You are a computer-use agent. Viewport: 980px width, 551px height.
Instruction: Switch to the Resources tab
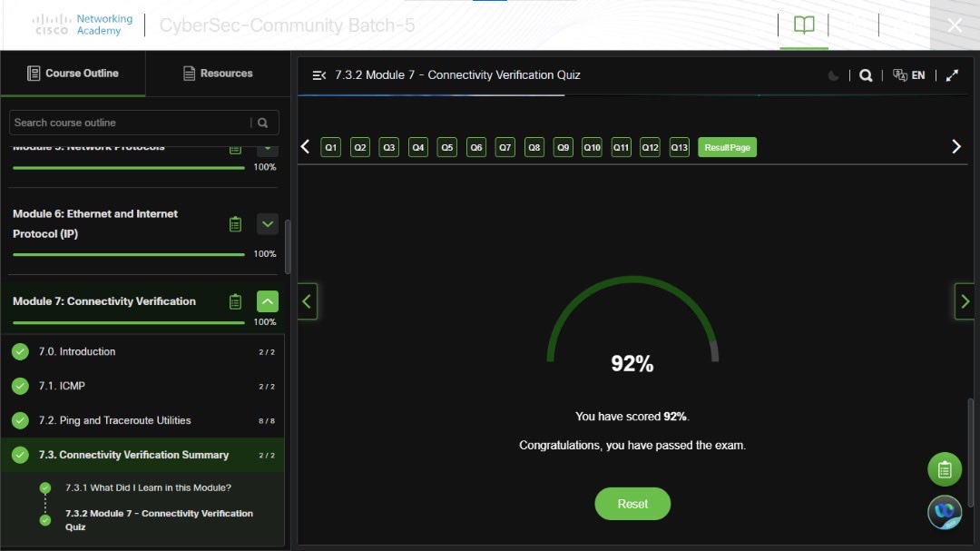coord(218,74)
